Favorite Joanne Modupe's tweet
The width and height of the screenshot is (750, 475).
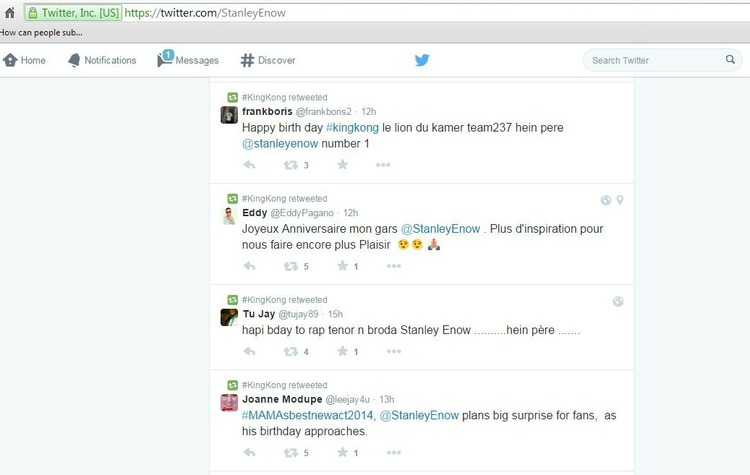coord(342,452)
